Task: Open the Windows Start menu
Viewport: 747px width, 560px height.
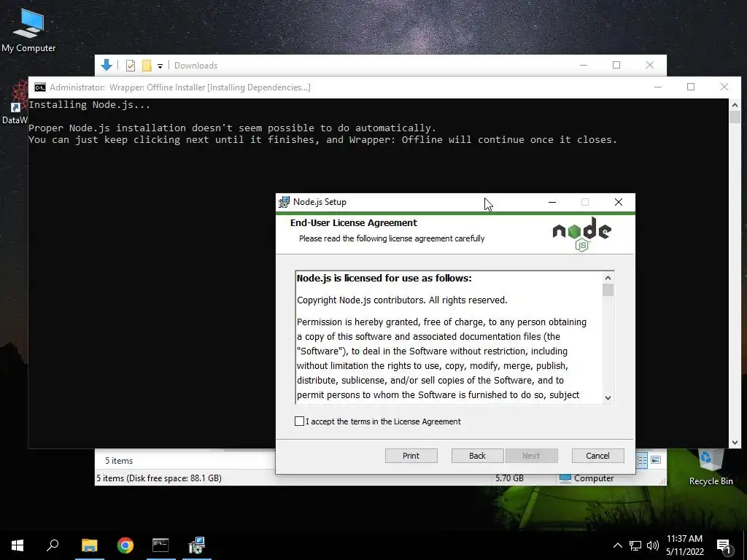Action: [x=18, y=545]
